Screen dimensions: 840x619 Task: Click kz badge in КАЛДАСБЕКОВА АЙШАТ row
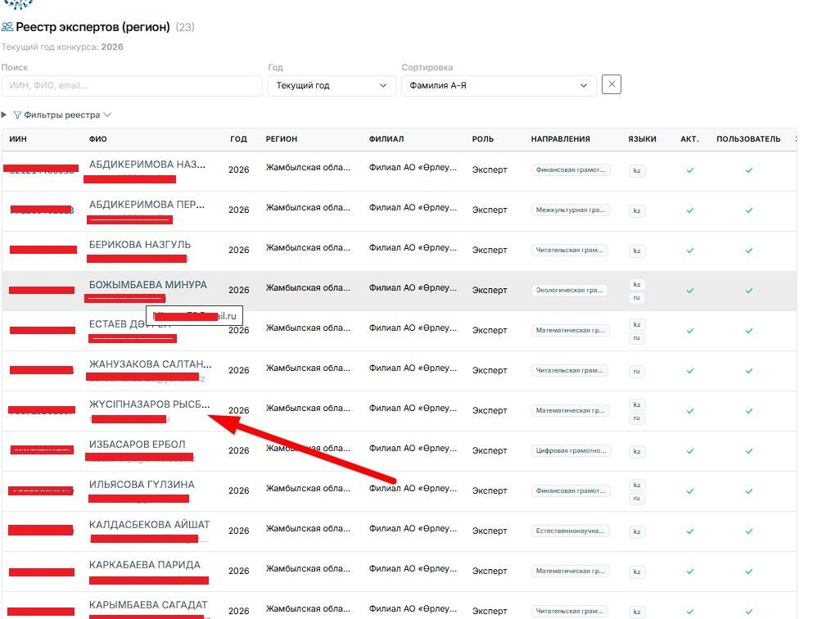636,531
